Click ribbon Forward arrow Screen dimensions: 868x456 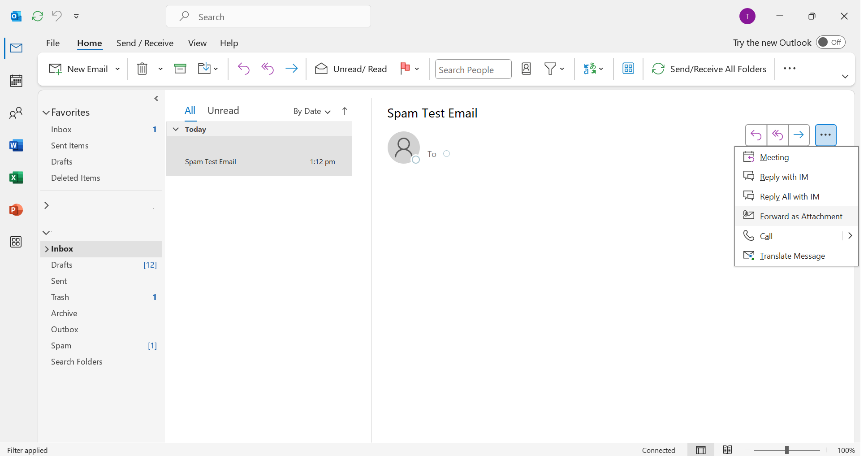click(292, 69)
